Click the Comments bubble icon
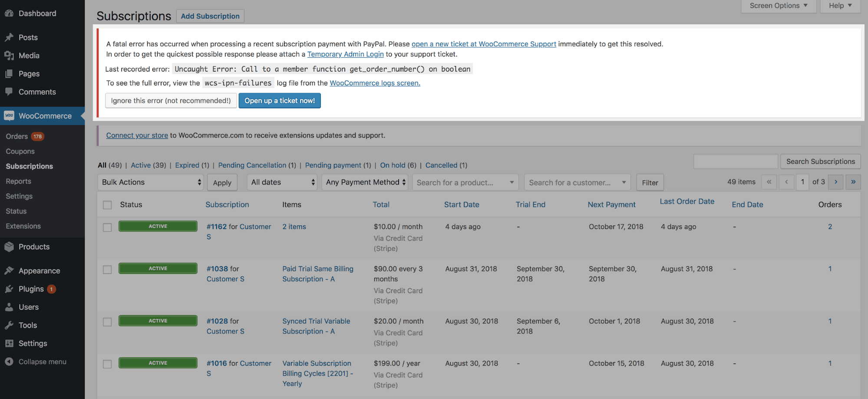 9,92
